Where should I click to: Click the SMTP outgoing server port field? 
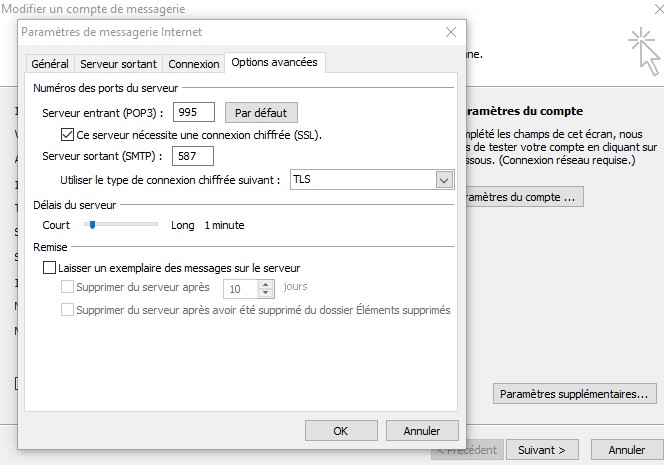tap(193, 156)
